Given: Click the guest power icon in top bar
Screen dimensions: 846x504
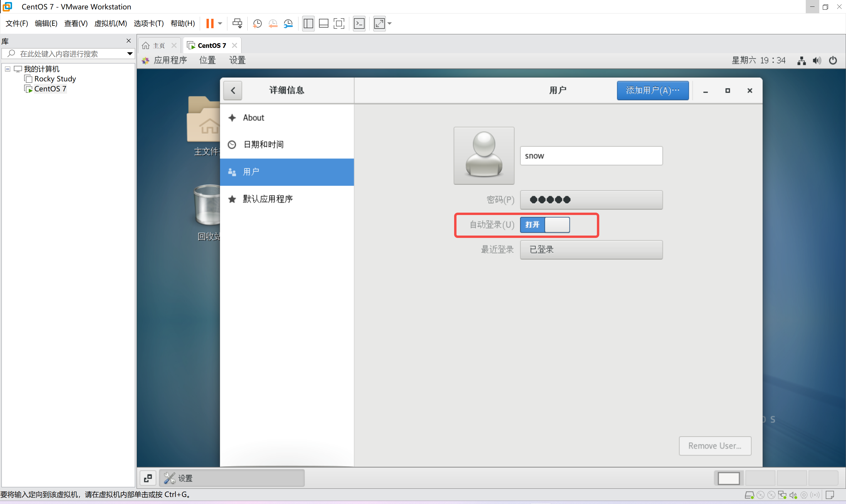Looking at the screenshot, I should [833, 61].
